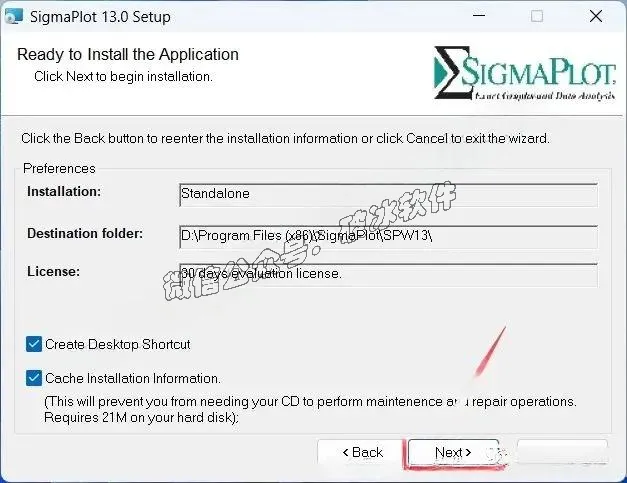Click the 'Destination folder:' label
The height and width of the screenshot is (483, 627).
point(85,234)
